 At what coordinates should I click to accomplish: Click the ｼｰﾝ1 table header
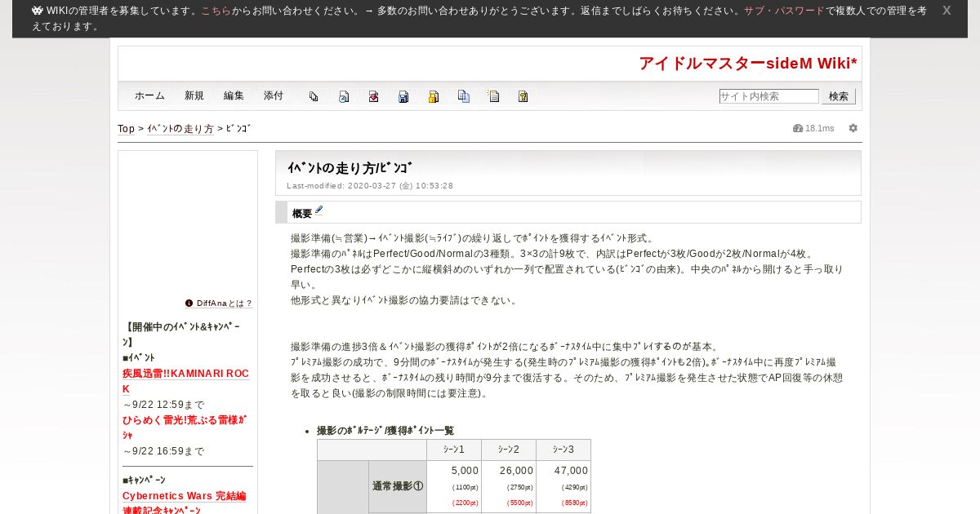(454, 450)
